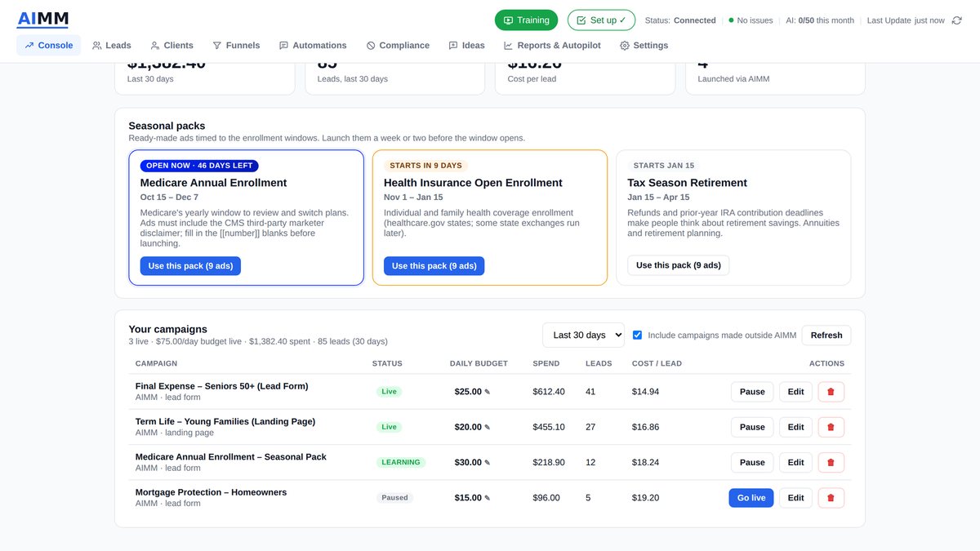Click the COST / LEAD column header
The image size is (980, 551).
657,363
